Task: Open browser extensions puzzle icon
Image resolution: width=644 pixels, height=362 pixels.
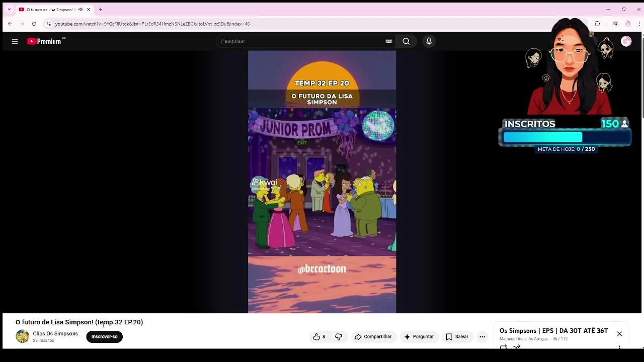Action: 597,24
